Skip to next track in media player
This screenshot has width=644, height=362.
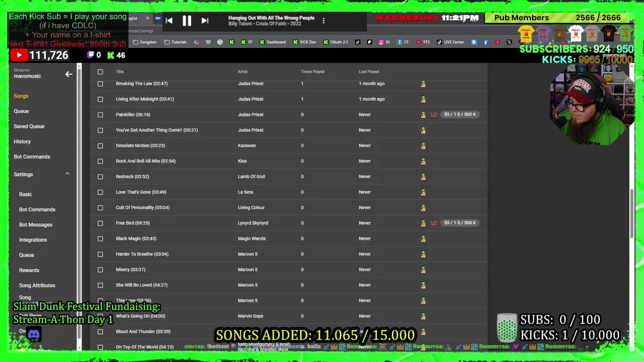(x=205, y=21)
